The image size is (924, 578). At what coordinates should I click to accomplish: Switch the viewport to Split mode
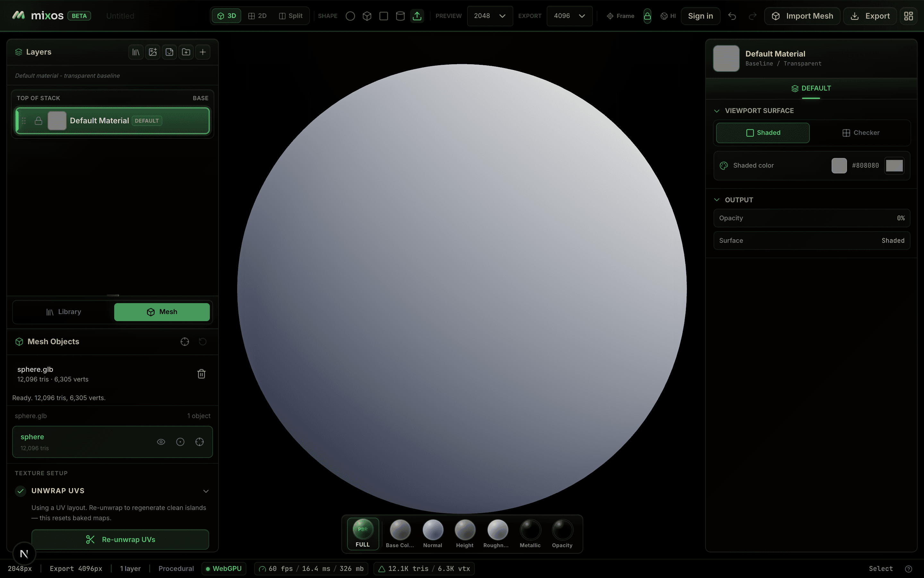coord(291,16)
